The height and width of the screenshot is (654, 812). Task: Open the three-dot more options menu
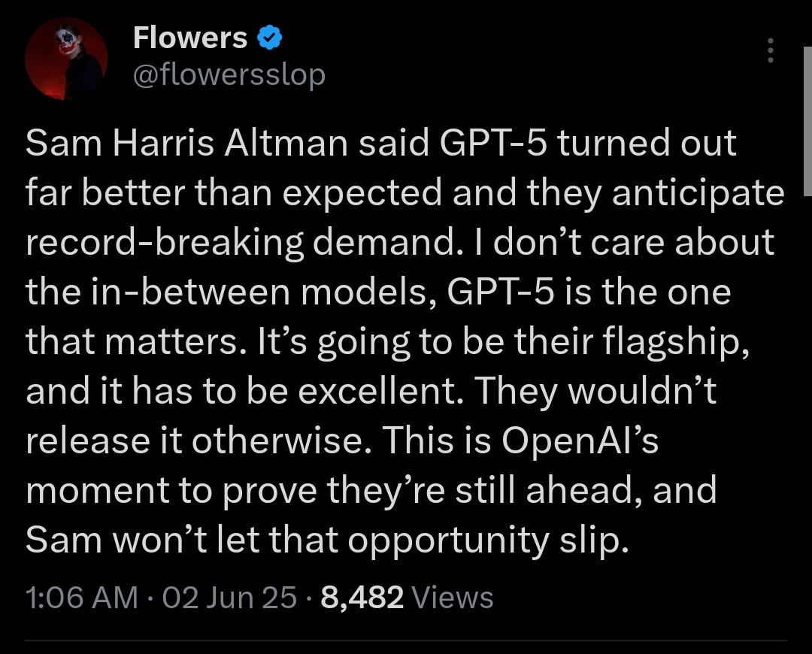click(x=769, y=50)
